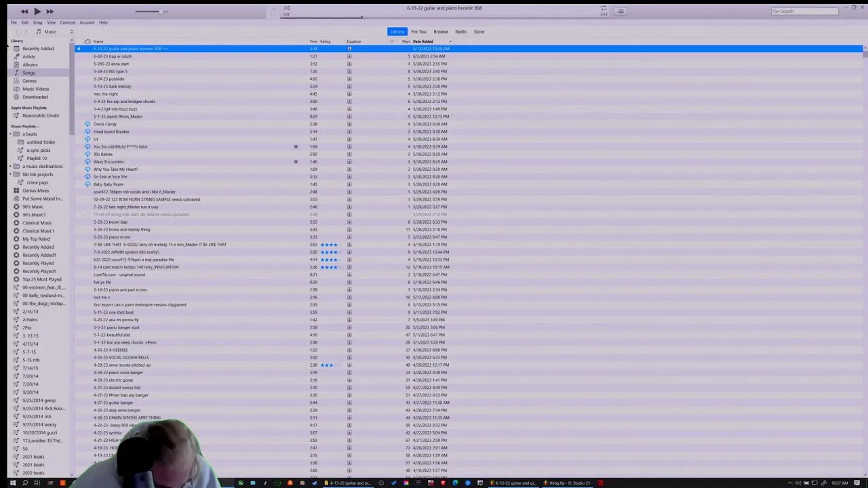
Task: Sort by the Rating column header
Action: pos(325,41)
